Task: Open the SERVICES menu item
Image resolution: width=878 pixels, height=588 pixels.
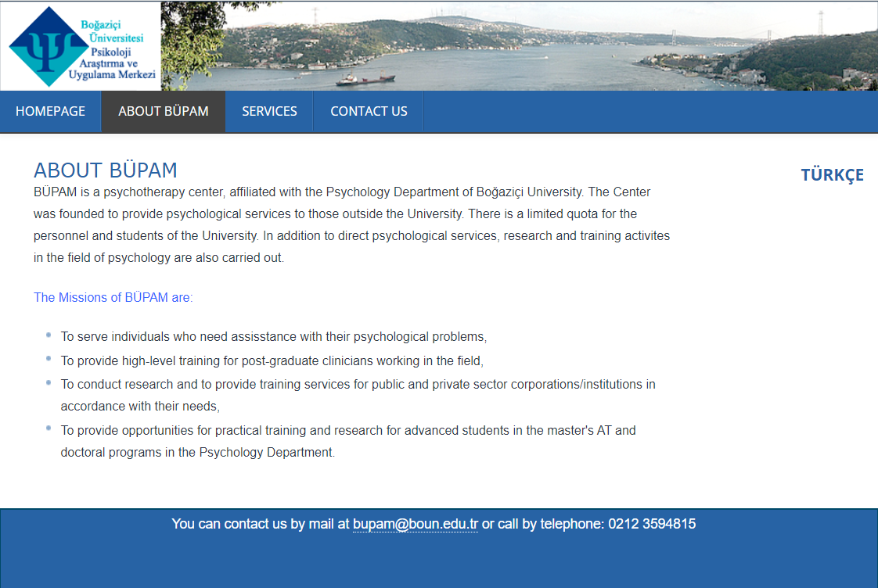Action: click(x=269, y=111)
